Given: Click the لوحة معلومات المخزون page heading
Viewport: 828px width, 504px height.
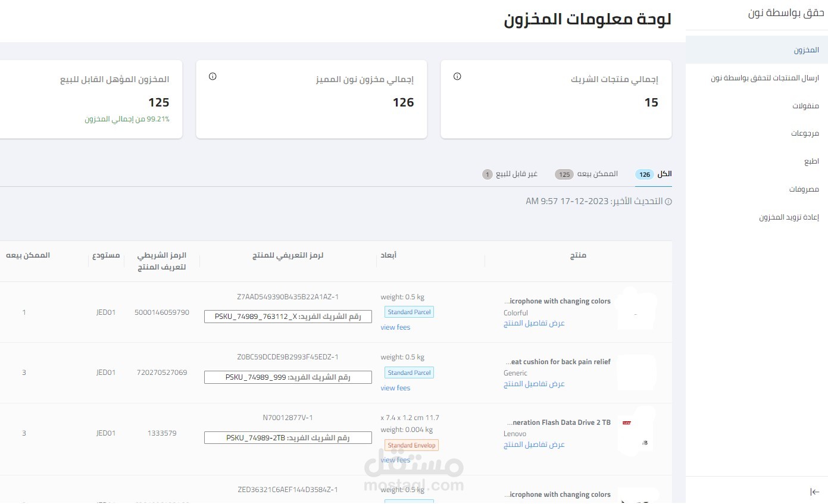Looking at the screenshot, I should (x=588, y=19).
